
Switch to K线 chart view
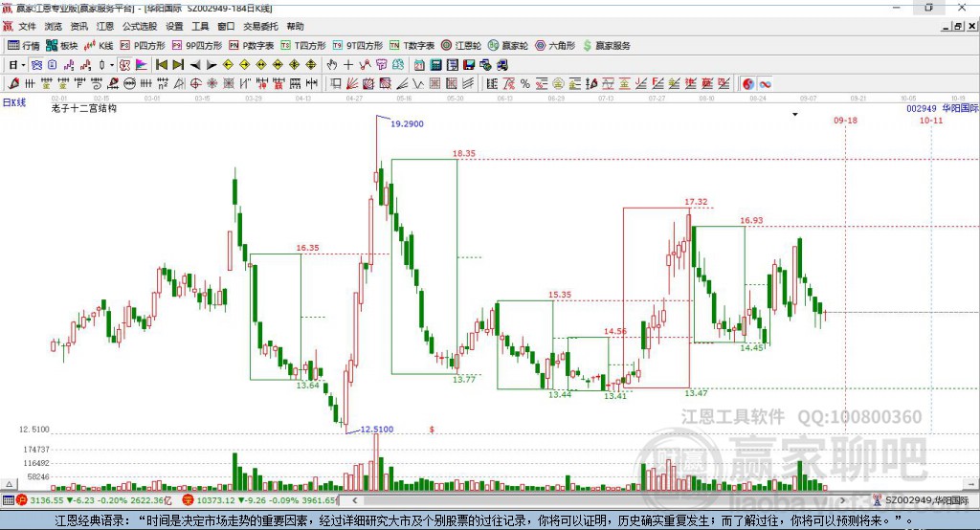[99, 46]
